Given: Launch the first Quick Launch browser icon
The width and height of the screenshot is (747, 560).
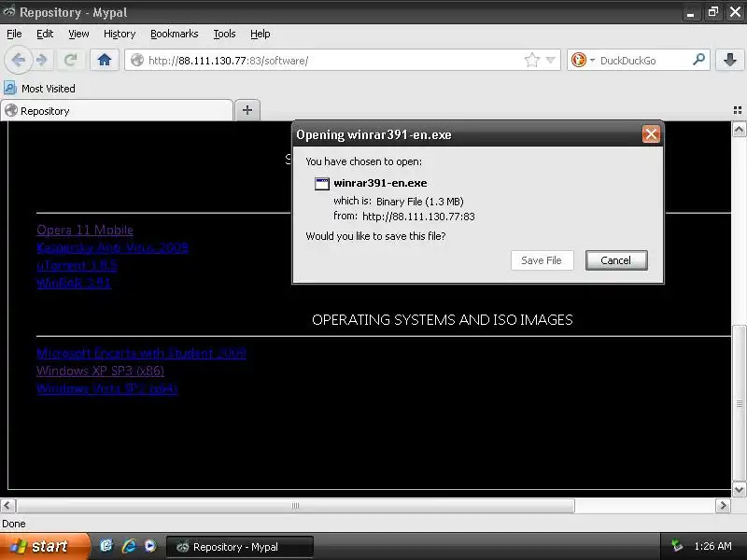Looking at the screenshot, I should 106,546.
